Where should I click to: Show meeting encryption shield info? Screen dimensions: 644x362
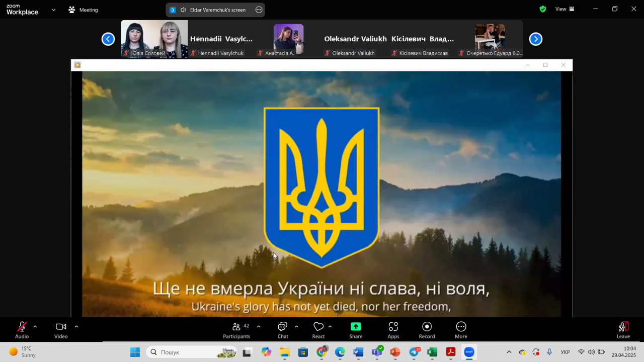click(x=543, y=9)
